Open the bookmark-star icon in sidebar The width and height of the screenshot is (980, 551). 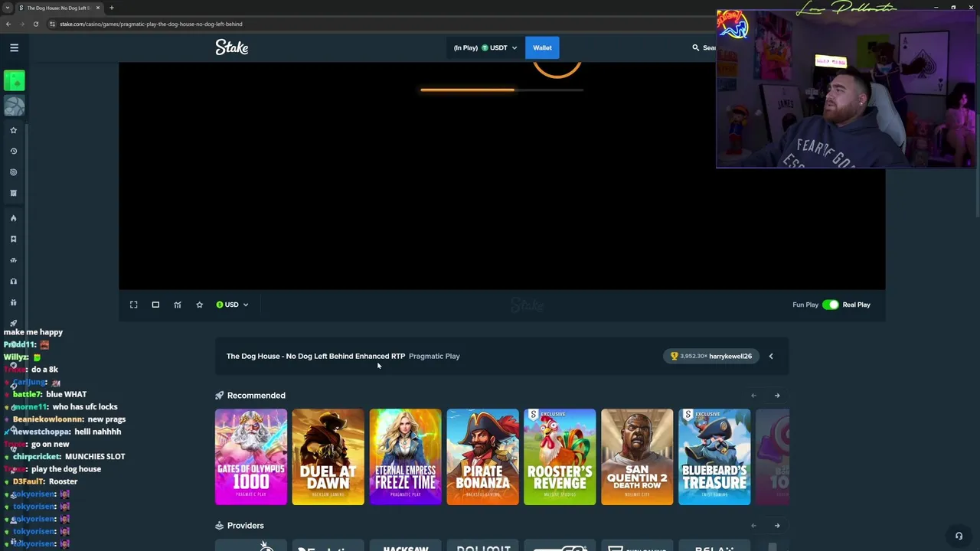pyautogui.click(x=13, y=239)
